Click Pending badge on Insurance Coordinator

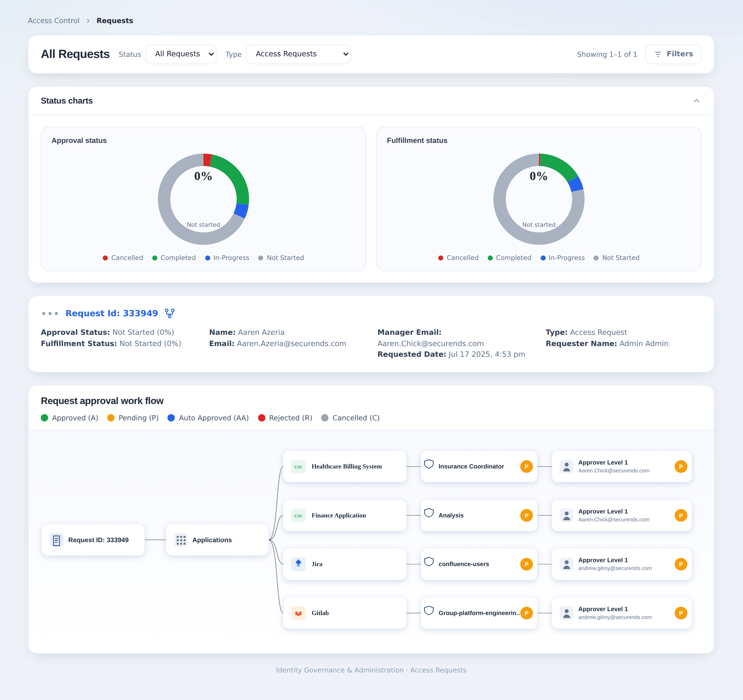527,466
